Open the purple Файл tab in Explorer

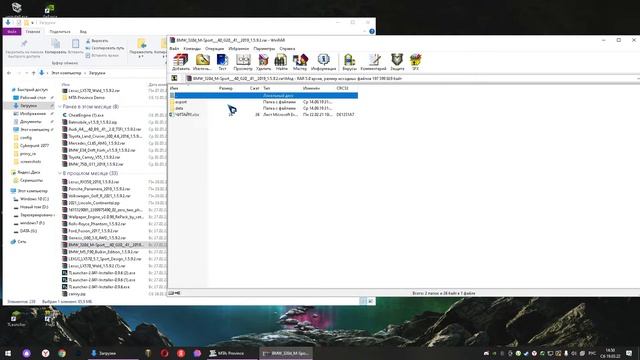12,31
